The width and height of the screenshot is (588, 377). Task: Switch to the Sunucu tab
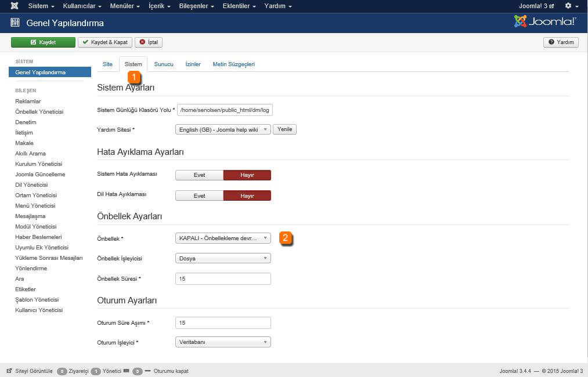[x=164, y=64]
